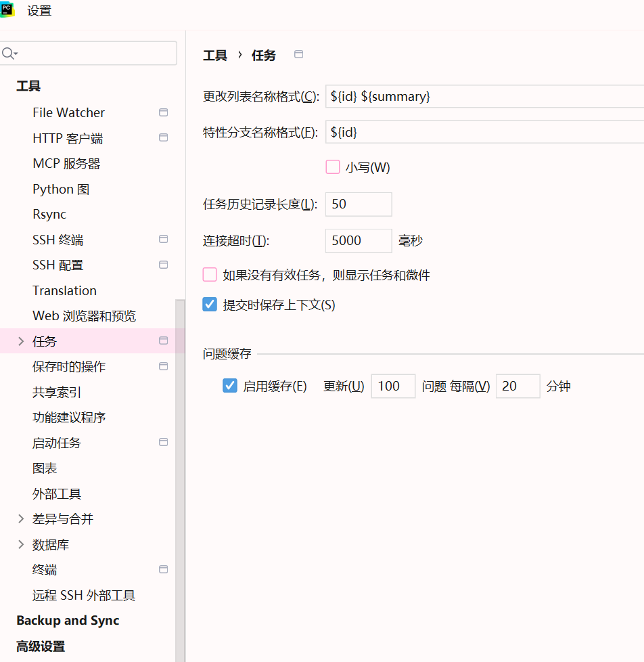
Task: Expand the 差异与合并 section
Action: (x=20, y=518)
